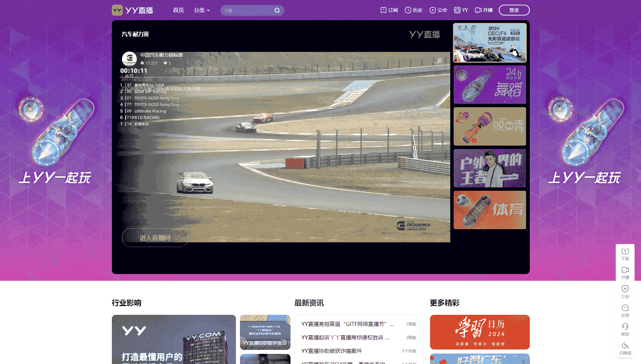
Task: Select the 2024 CEC/F4 thumbnail
Action: pyautogui.click(x=490, y=43)
